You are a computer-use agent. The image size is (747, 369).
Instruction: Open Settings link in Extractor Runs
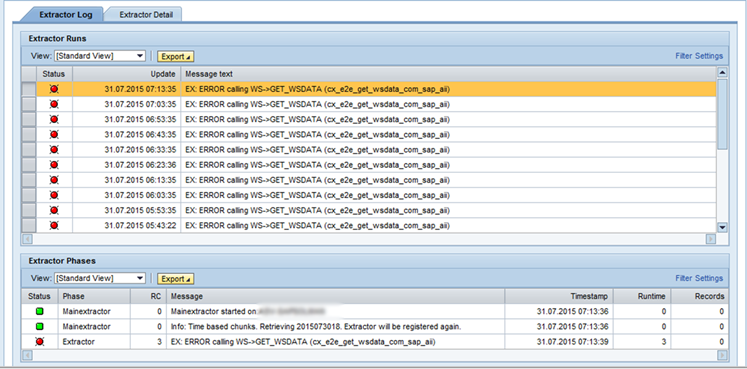click(x=709, y=56)
